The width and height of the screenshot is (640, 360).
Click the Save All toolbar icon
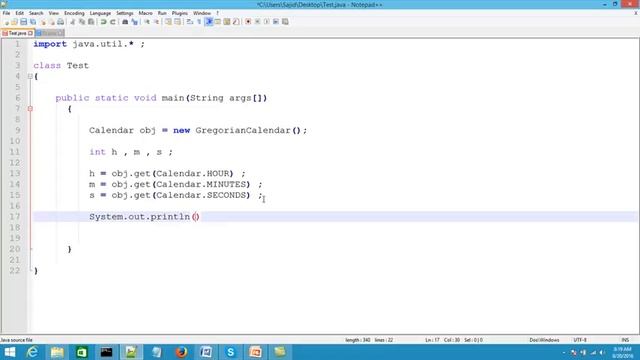click(33, 22)
